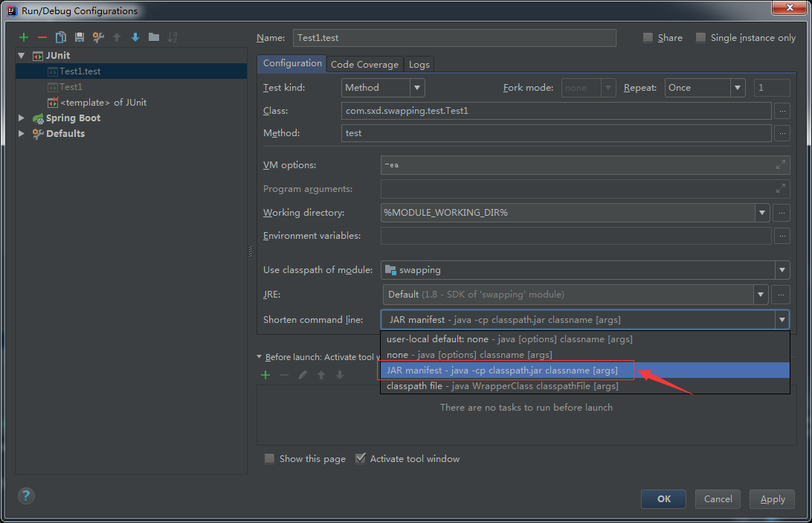Open Edit Defaults wrench icon
Viewport: 812px width, 523px height.
pyautogui.click(x=98, y=37)
